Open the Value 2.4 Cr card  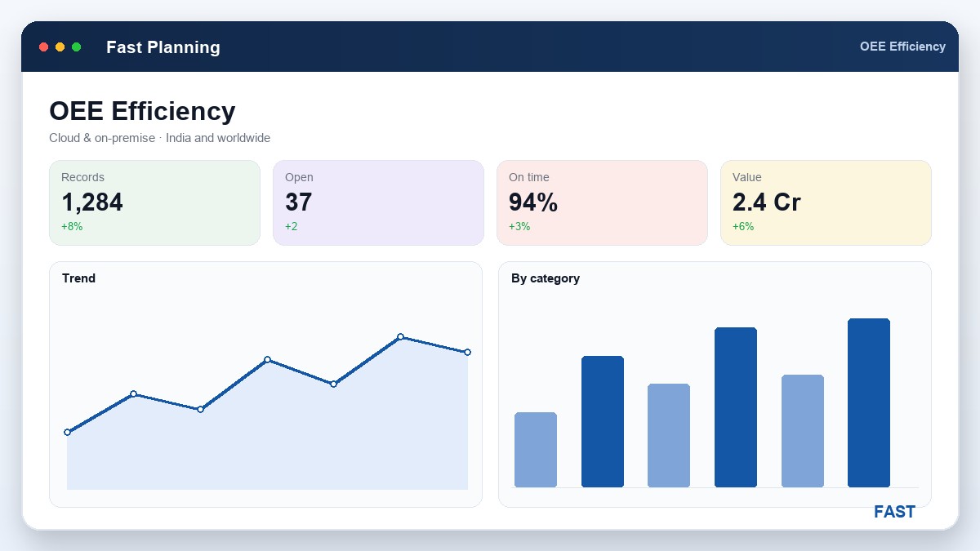coord(826,202)
